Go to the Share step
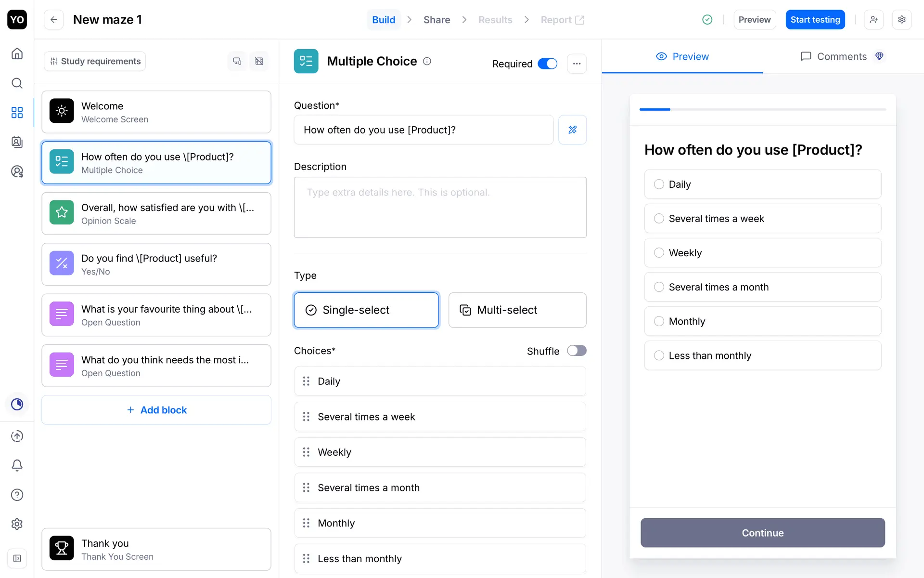Screen dimensions: 924x578 [436, 20]
